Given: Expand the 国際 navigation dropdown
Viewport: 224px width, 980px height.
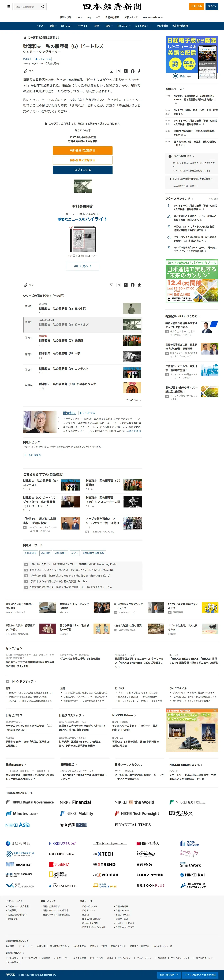Looking at the screenshot, I should point(109,26).
